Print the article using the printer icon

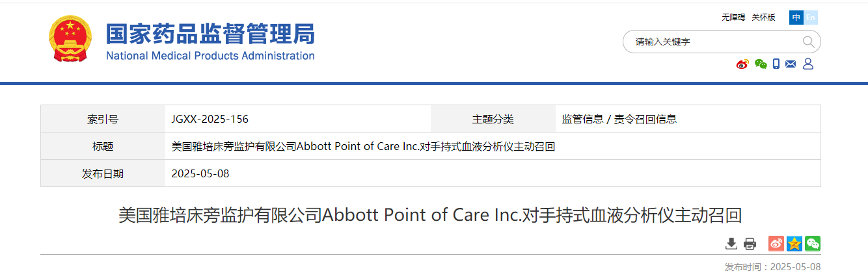pyautogui.click(x=750, y=244)
